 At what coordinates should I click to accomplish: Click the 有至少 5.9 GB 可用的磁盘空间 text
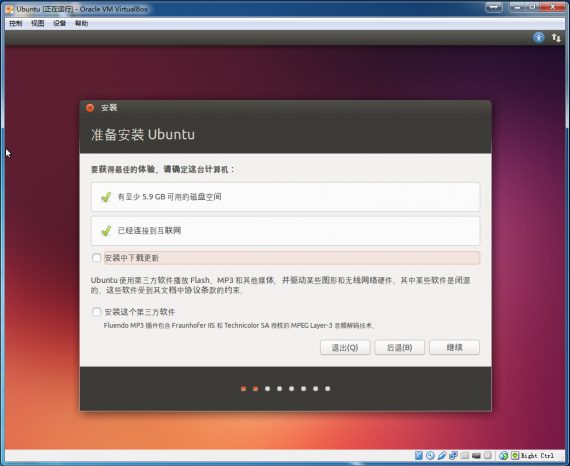tap(169, 197)
